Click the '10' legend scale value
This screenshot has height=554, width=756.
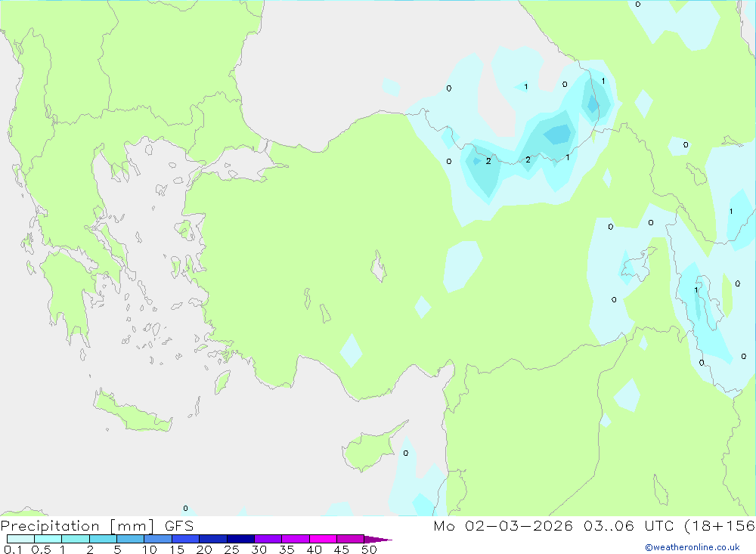150,549
